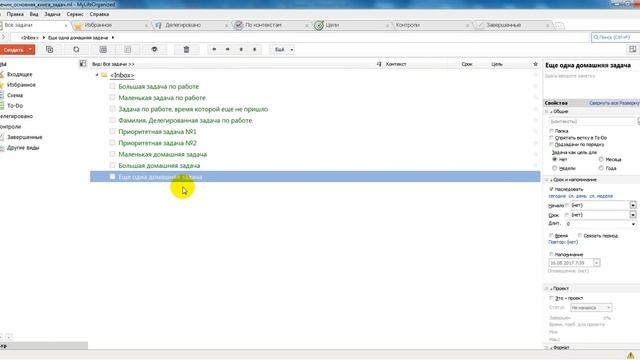Check the box for Приоритетная задача №2

pyautogui.click(x=112, y=143)
